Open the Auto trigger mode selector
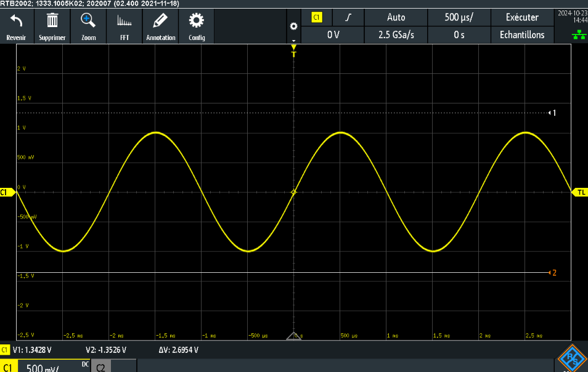Screen dimensions: 588x372 point(396,17)
